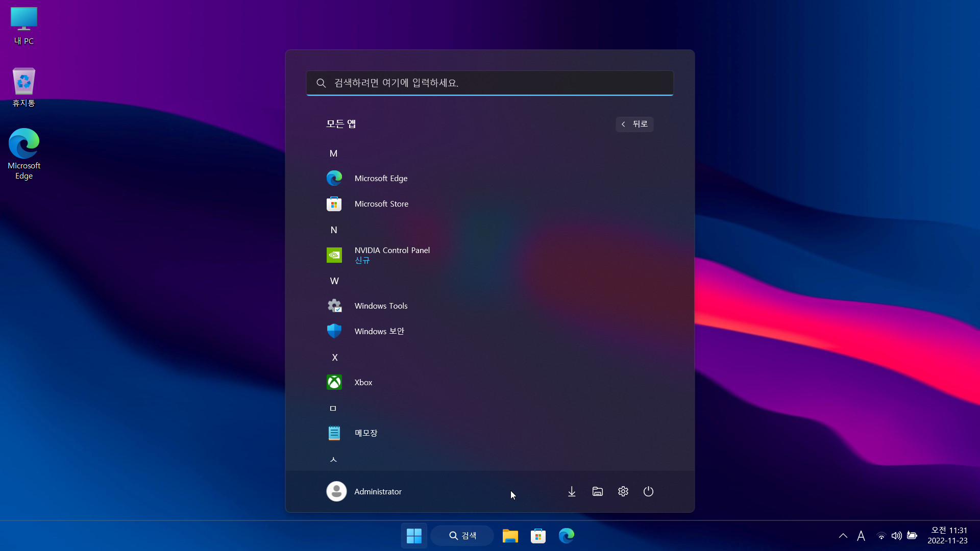Open the Downloads folder icon in Start footer
Screen dimensions: 980x551
coord(572,491)
